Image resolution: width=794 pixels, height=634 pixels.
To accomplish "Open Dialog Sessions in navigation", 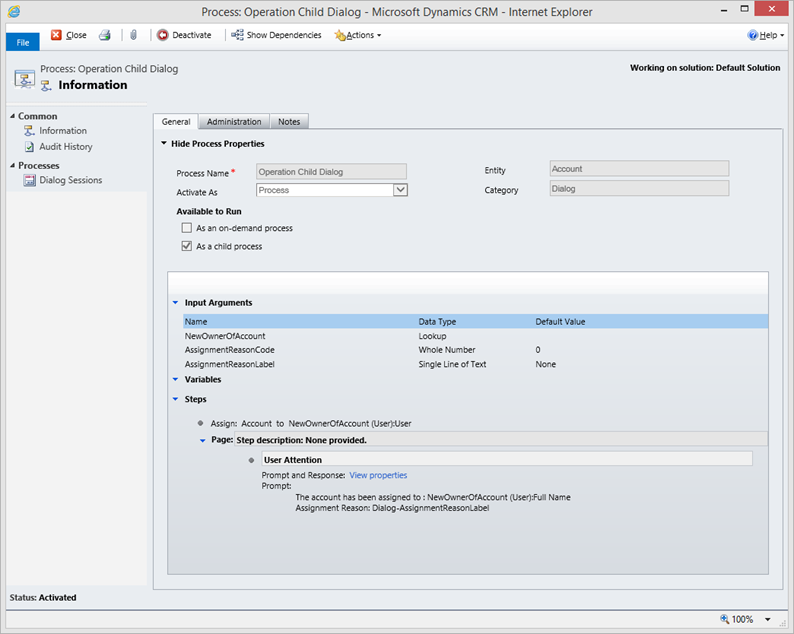I will click(71, 180).
